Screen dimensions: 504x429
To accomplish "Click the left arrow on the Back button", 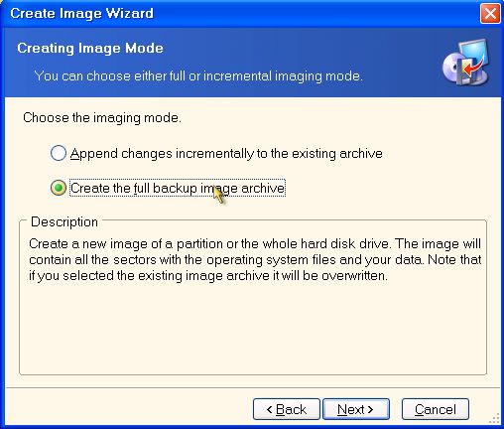I will point(270,410).
